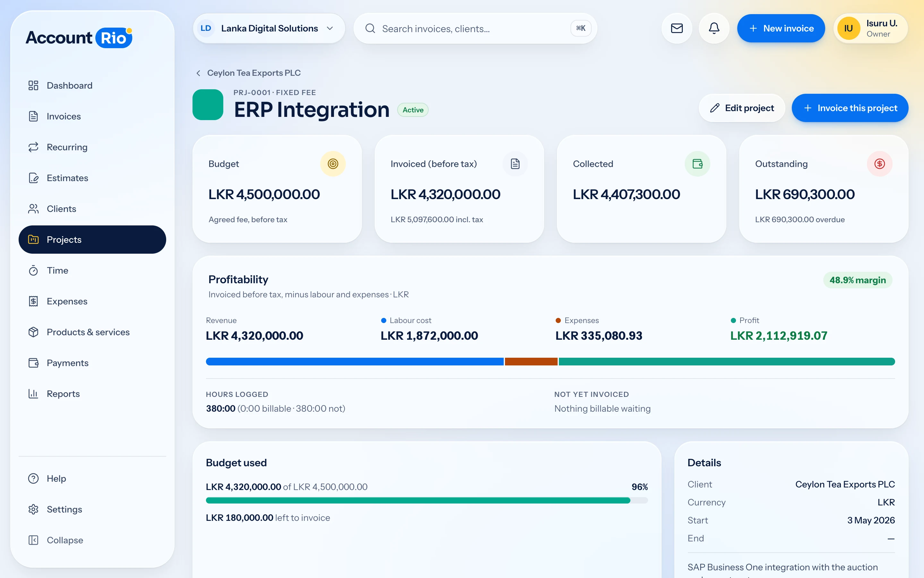Click the 380:00 hours logged value
Screen dimensions: 924x578
pos(221,409)
